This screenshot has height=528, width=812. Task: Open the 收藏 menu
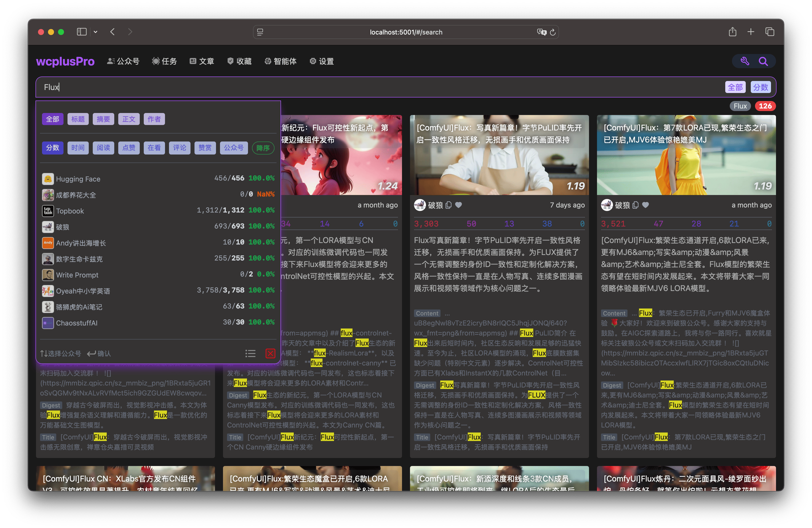239,61
